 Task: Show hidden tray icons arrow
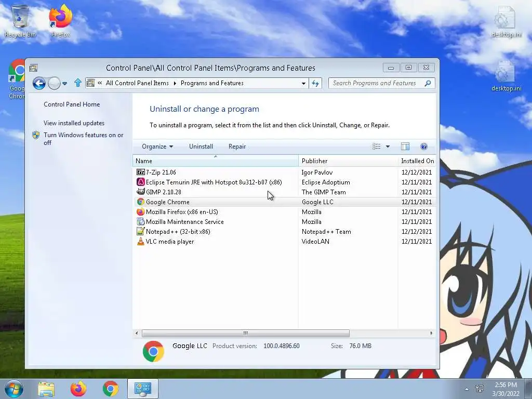coord(467,389)
